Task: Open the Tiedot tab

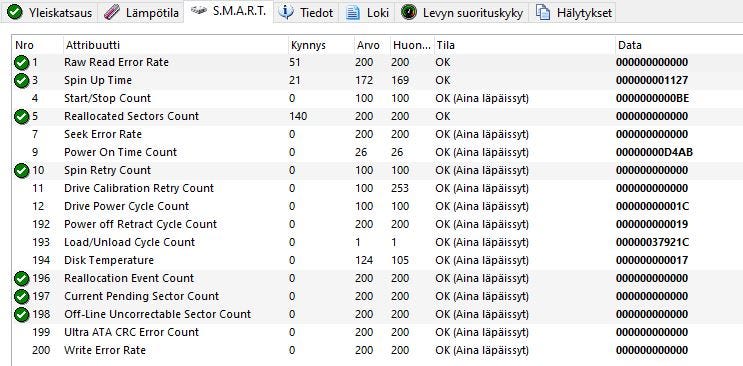Action: 306,12
